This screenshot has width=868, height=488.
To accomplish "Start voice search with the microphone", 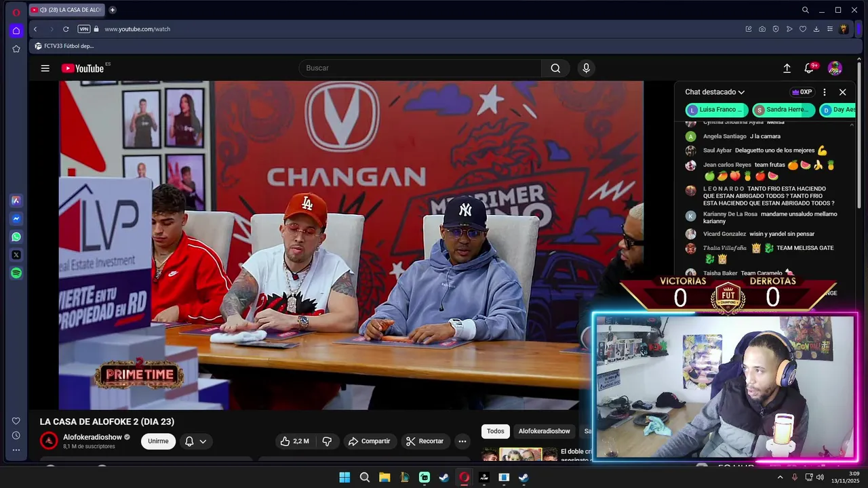I will pos(587,68).
